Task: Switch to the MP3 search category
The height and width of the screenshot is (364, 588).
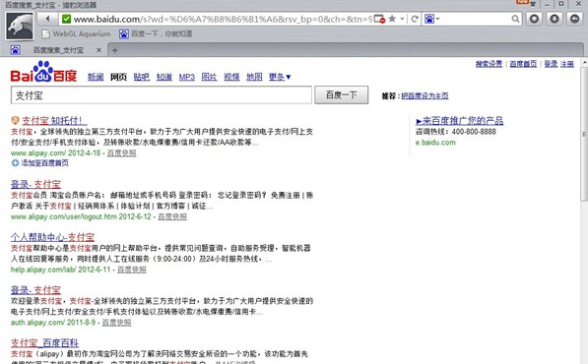Action: (x=187, y=77)
